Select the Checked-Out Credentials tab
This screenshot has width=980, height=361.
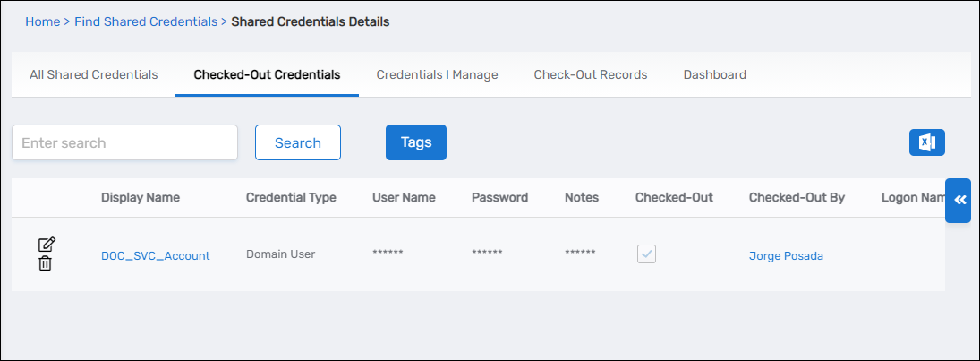[x=267, y=75]
